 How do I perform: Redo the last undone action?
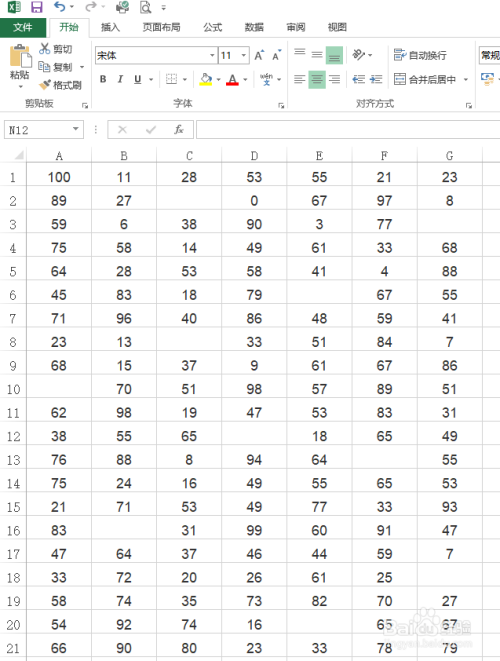(x=91, y=7)
